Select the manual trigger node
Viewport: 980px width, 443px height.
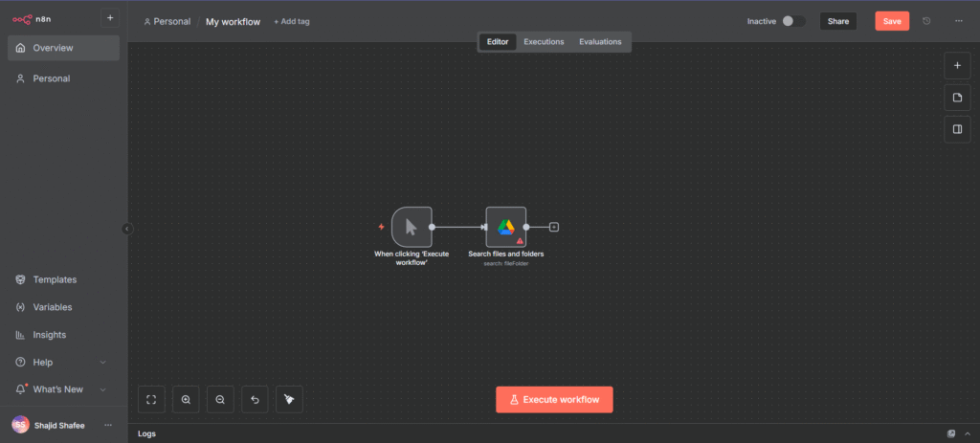pyautogui.click(x=412, y=227)
